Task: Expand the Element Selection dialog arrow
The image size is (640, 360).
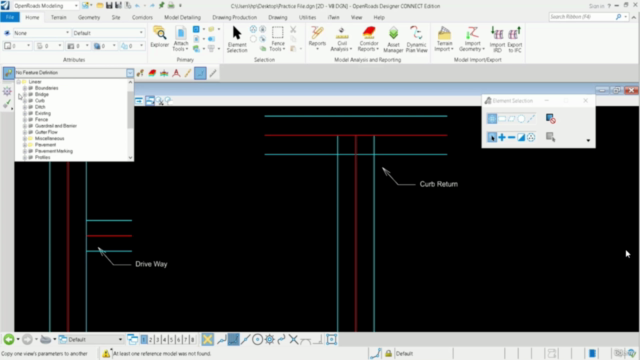Action: [x=588, y=140]
